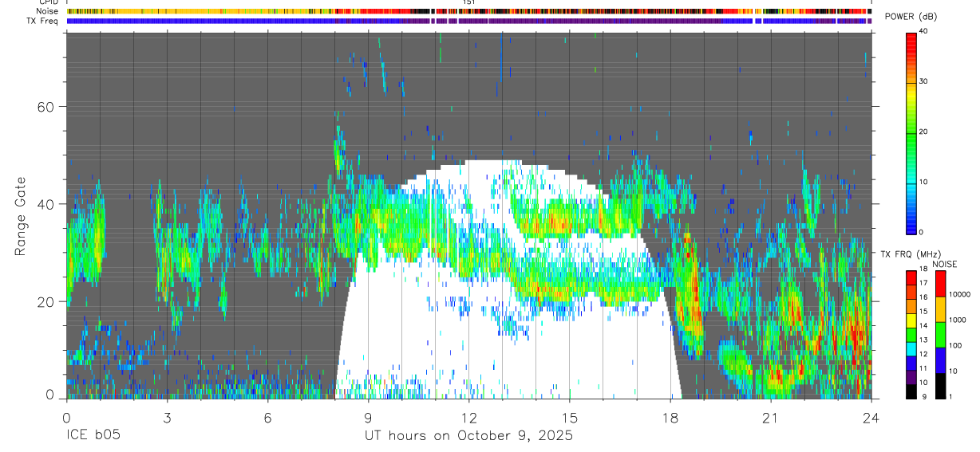Click the "24" hour tick on UT axis

tap(871, 417)
